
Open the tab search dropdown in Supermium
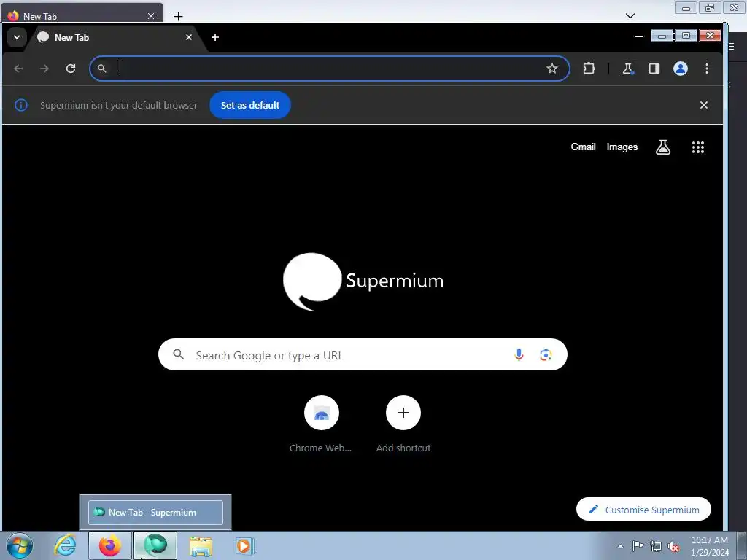tap(17, 37)
